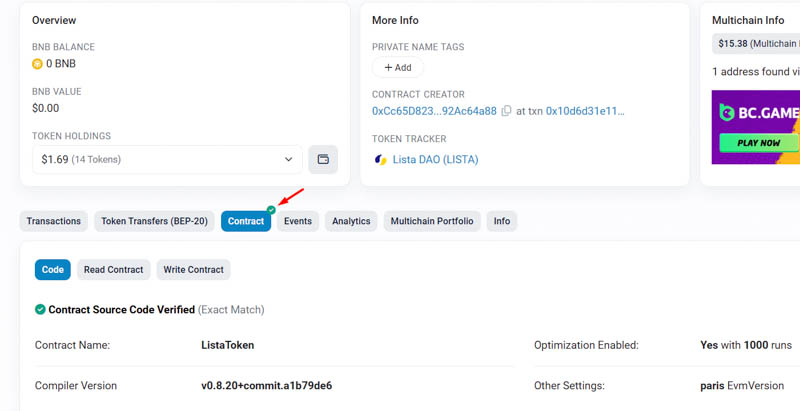Click the 0 BNB balance text
Screen dimensions: 800x411
click(61, 64)
